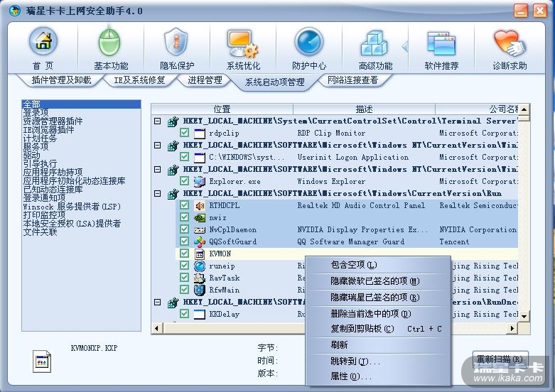Viewport: 555px width, 392px height.
Task: Uncheck the rdpclip startup item
Action: point(184,133)
